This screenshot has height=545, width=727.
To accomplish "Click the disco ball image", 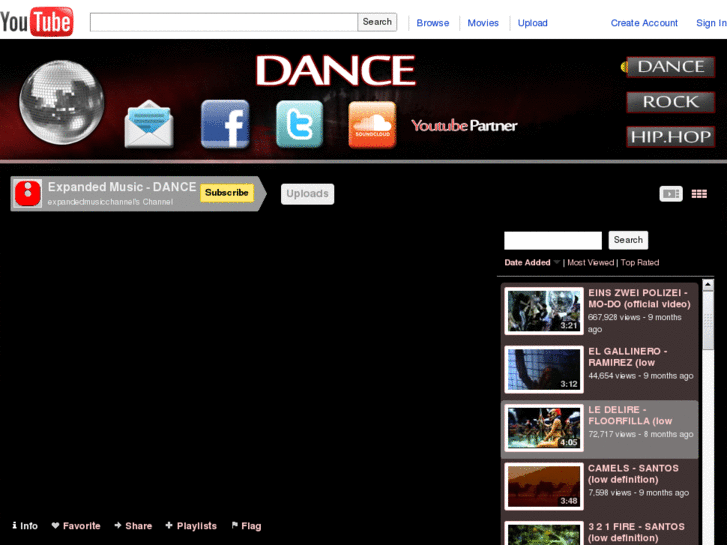I will [62, 102].
